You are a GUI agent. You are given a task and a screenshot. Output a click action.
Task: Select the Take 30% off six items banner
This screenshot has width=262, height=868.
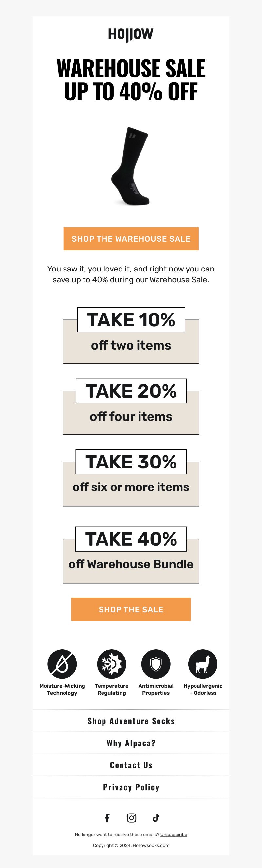pos(131,478)
